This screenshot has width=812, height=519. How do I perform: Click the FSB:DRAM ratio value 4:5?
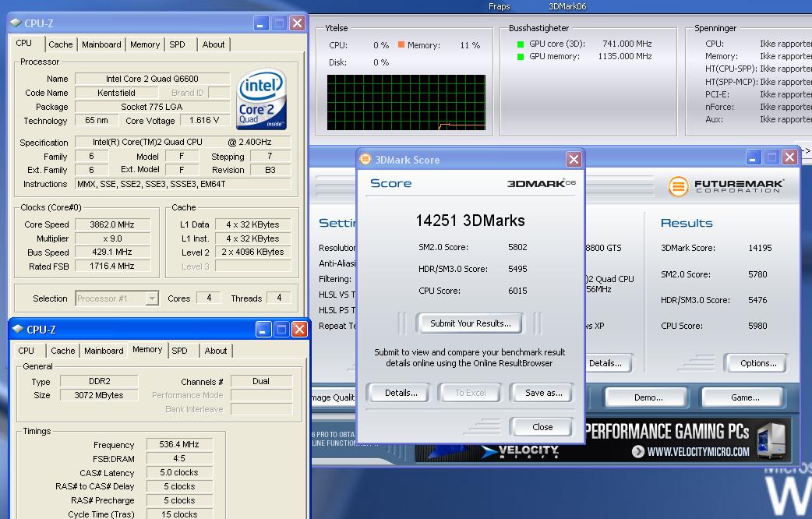tap(179, 458)
